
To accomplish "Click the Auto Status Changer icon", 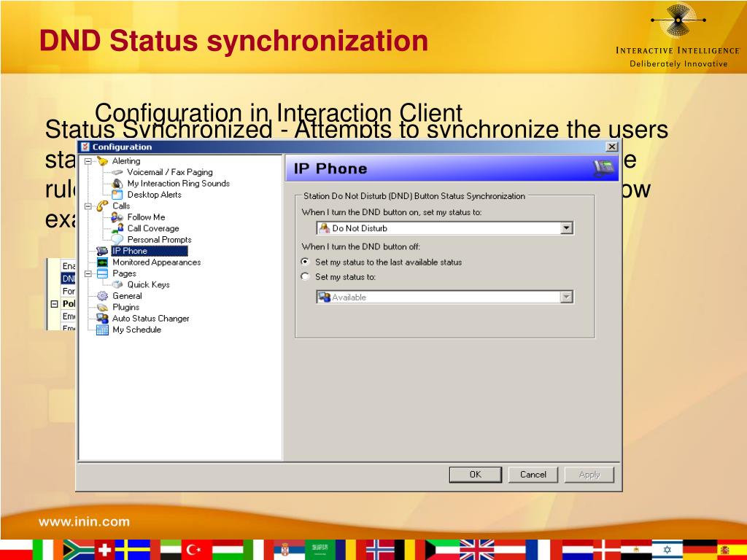I will [102, 318].
